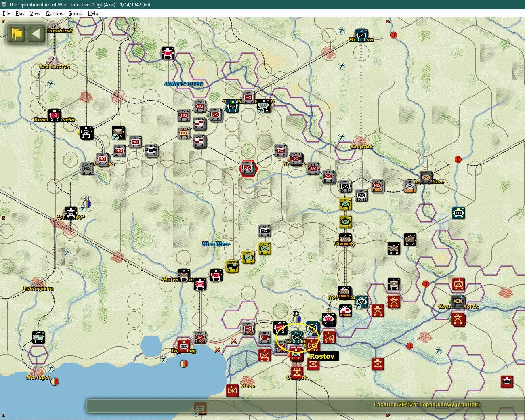Select the red 3-5 infantry division east of Novocherkassk
The image size is (525, 420).
394,302
